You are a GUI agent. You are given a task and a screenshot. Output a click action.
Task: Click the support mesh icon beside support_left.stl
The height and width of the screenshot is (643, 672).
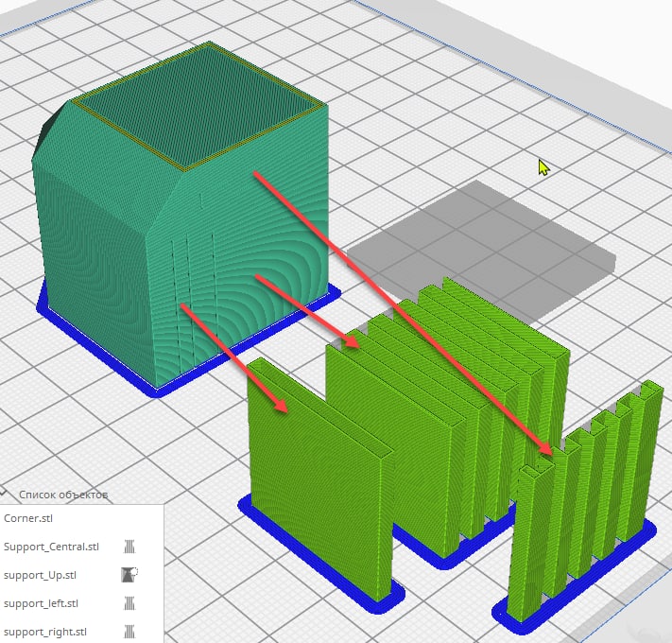(x=129, y=603)
